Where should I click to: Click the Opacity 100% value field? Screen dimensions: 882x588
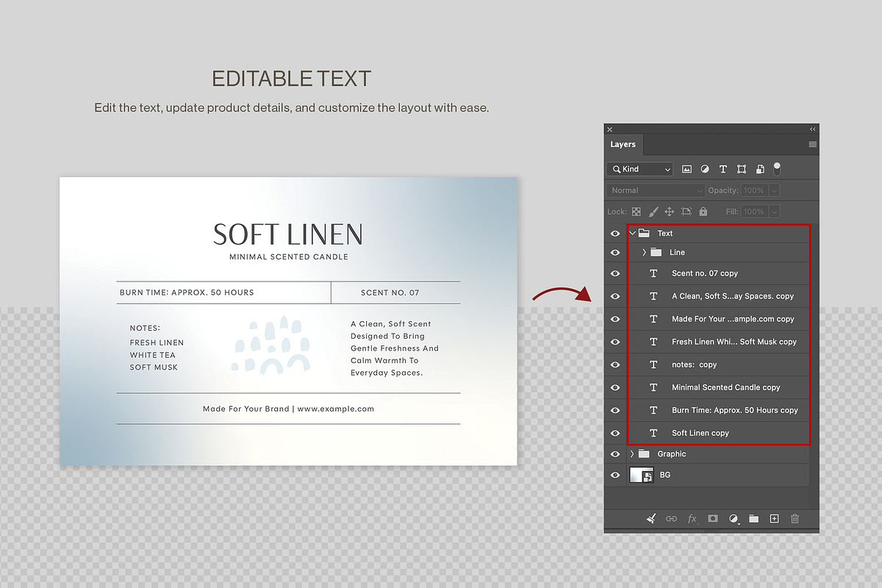pos(753,190)
